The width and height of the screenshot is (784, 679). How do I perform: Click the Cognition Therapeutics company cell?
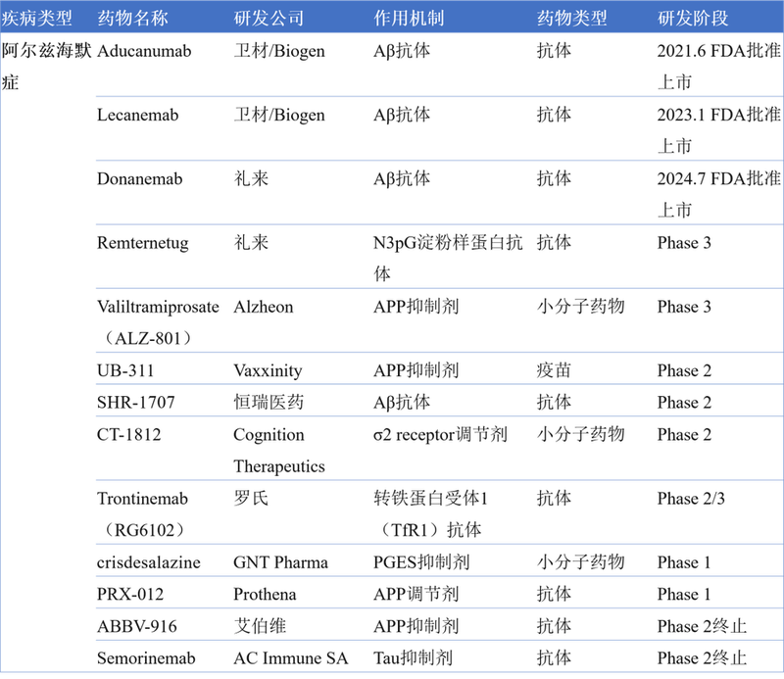pos(279,451)
